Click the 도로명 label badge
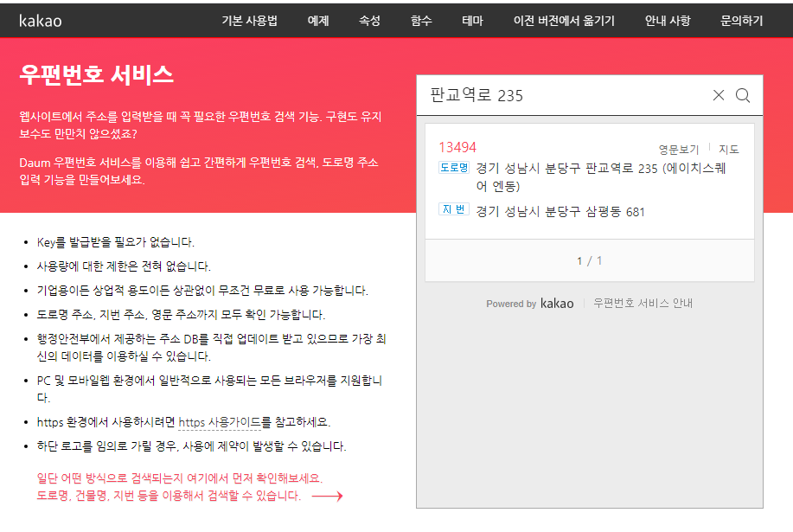This screenshot has width=793, height=532. (454, 168)
